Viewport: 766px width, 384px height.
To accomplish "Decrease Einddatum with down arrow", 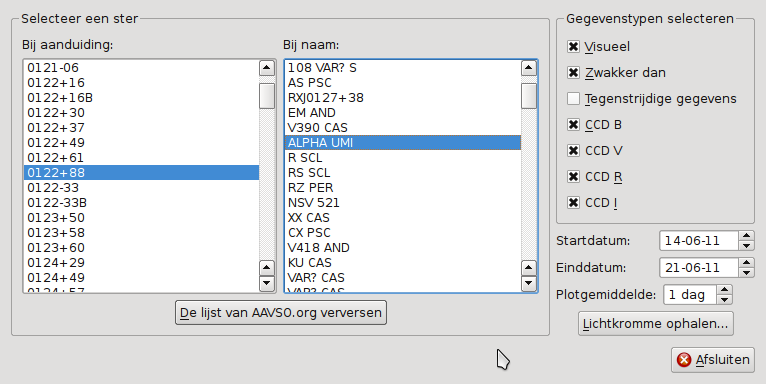I will click(746, 273).
